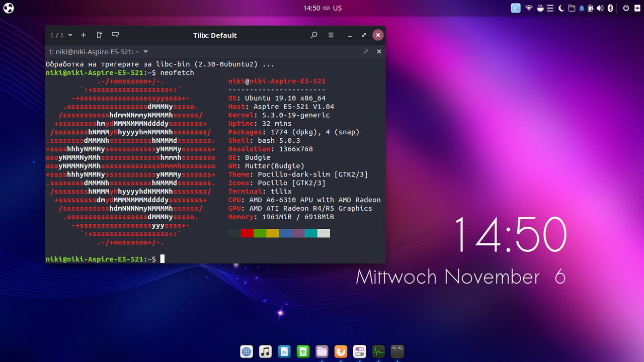Click the 'Resolution: 1366x768' line
Viewport: 644px width, 362px height.
271,149
